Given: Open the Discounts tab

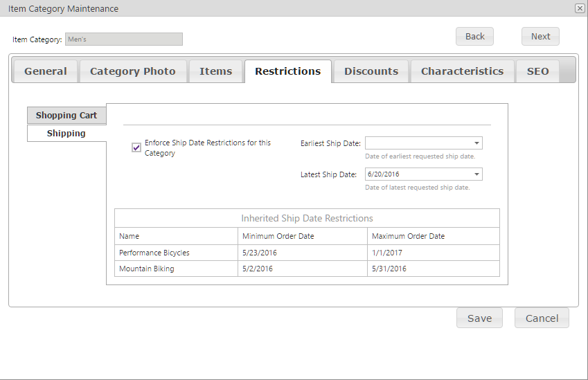Looking at the screenshot, I should click(371, 71).
